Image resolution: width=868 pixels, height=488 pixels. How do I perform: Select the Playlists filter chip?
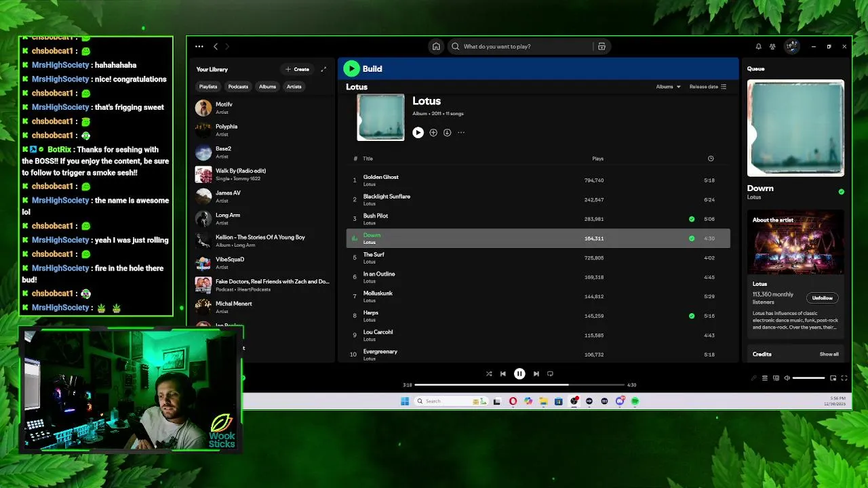(x=208, y=87)
